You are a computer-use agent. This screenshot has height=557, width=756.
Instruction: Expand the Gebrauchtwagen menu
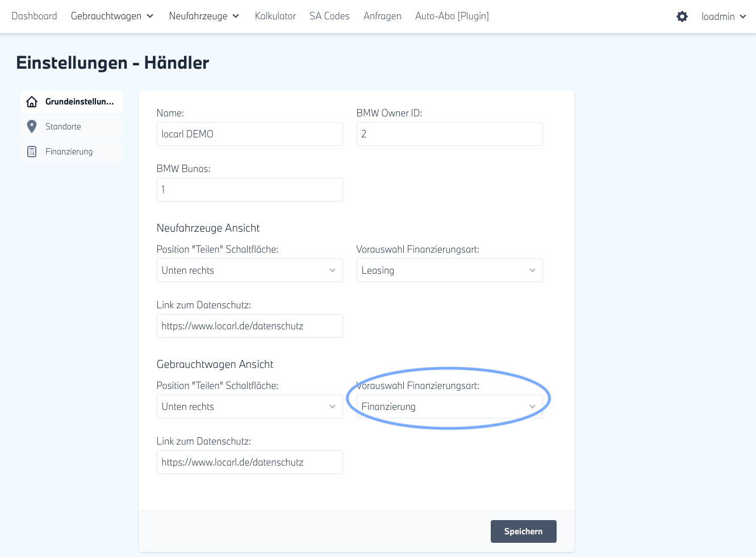tap(112, 16)
